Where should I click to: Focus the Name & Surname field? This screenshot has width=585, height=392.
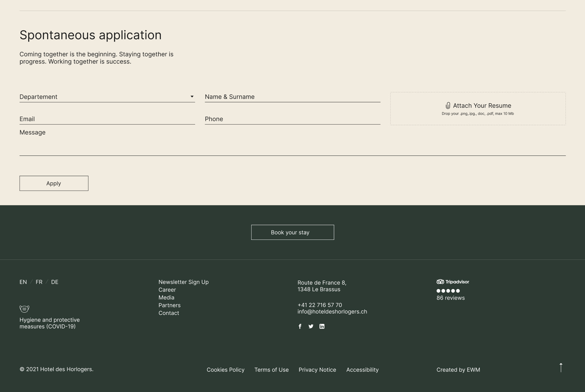(292, 97)
